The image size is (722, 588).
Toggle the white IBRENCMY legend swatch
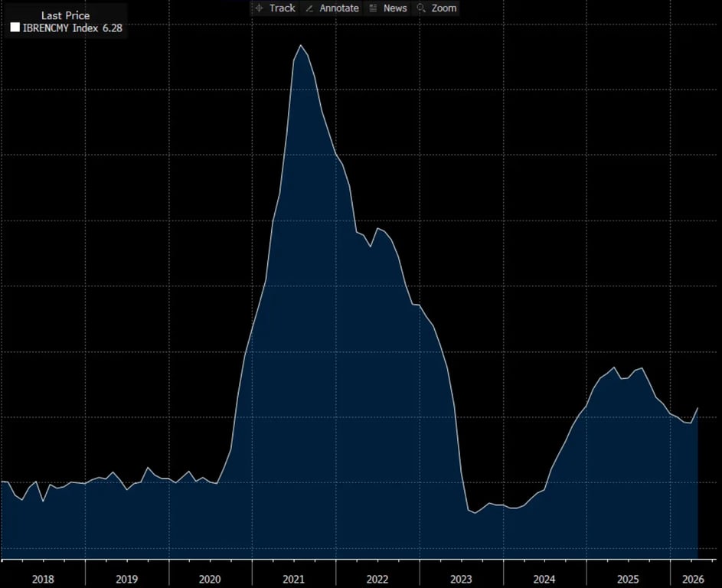(15, 28)
